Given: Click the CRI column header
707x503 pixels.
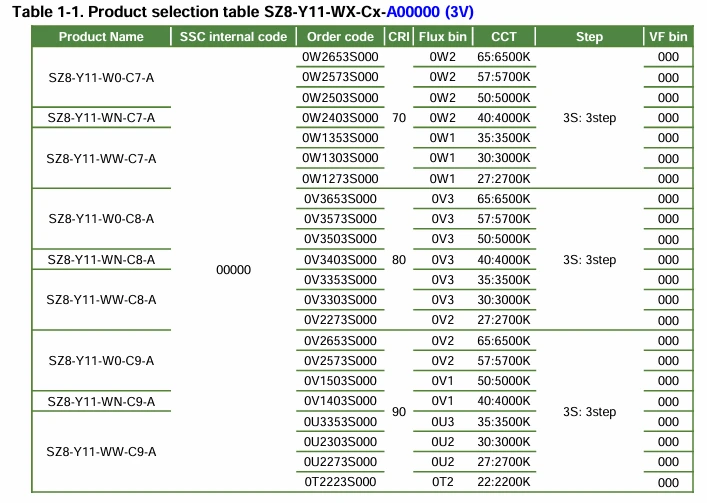Looking at the screenshot, I should [399, 37].
